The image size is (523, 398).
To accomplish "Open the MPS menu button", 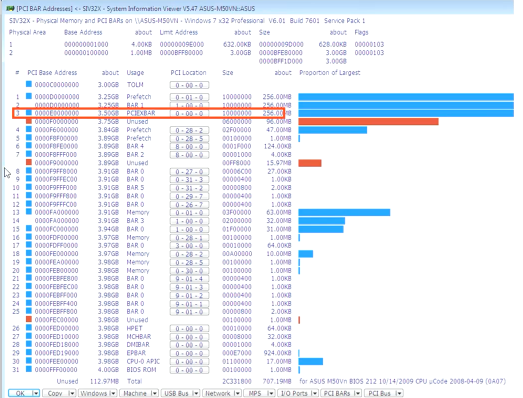I will tap(255, 393).
